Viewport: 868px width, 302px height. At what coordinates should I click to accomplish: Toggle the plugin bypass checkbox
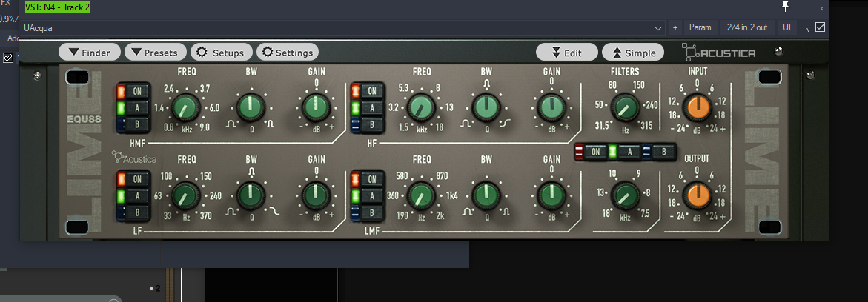click(821, 27)
